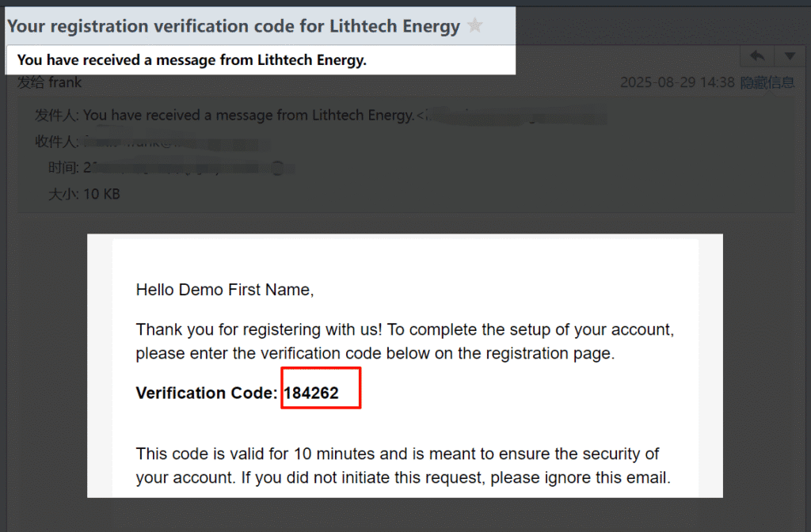Image resolution: width=811 pixels, height=532 pixels.
Task: Click the registration page instruction line
Action: pos(375,354)
